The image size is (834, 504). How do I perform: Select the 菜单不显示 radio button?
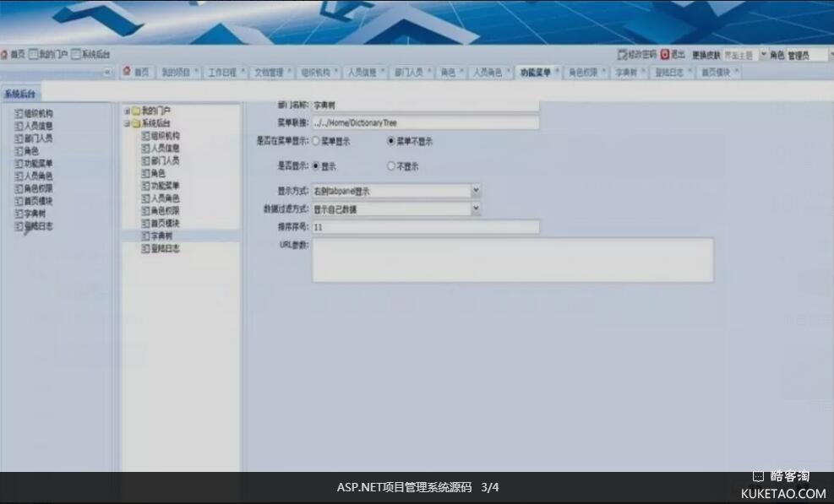tap(391, 141)
